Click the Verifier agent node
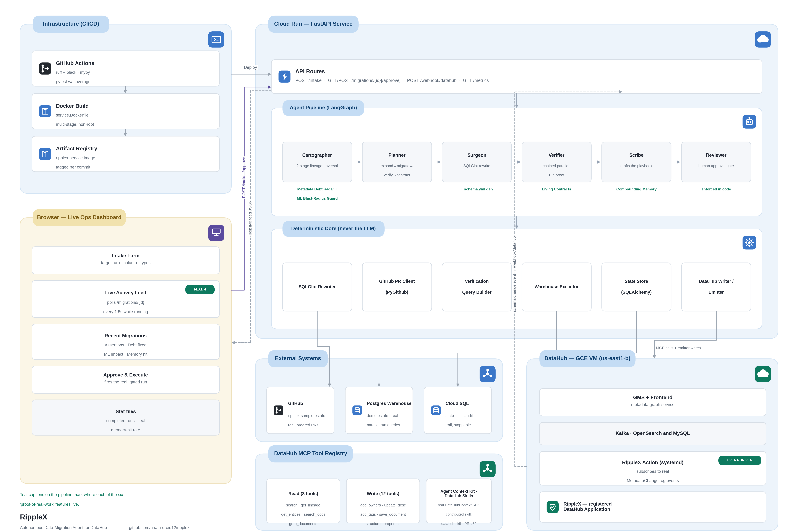 [556, 162]
